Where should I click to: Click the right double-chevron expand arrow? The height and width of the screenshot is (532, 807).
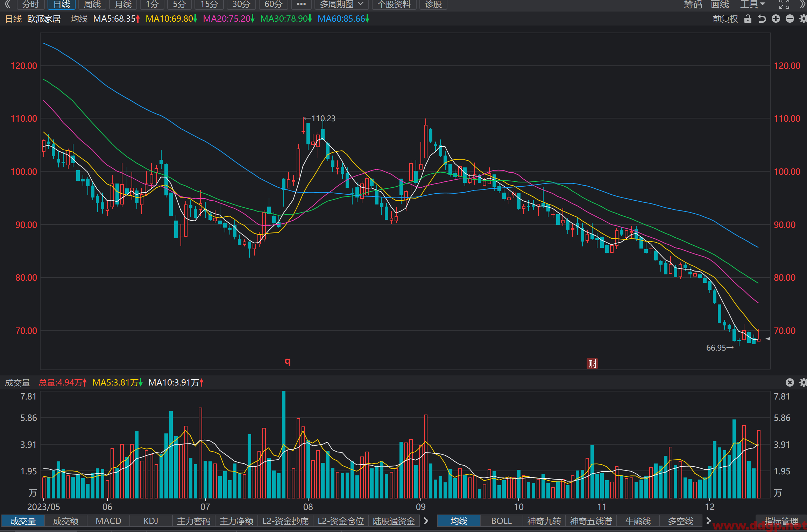(802, 4)
